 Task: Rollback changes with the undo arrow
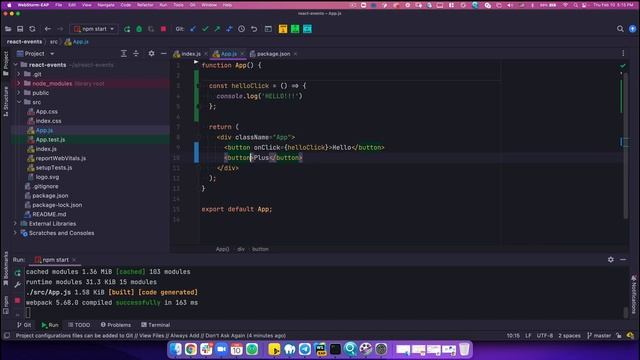point(254,29)
